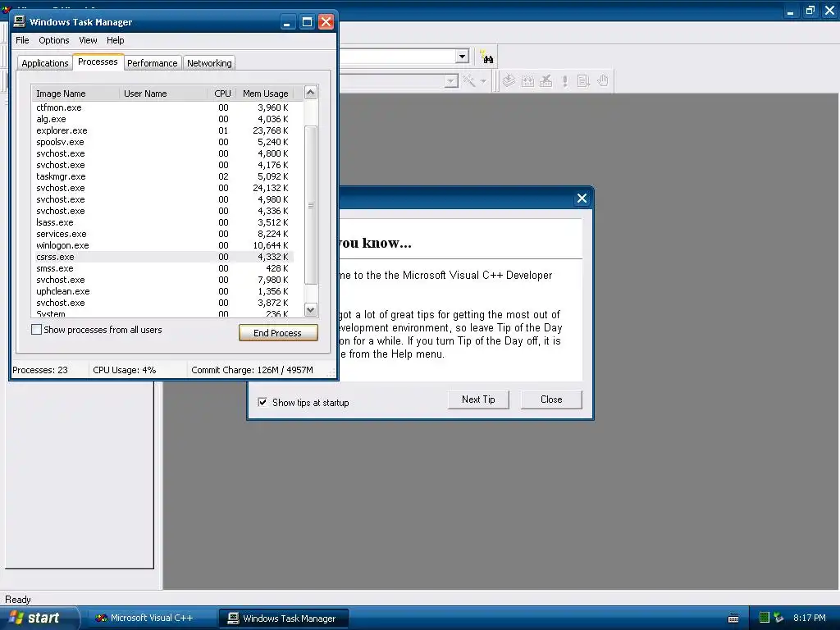Click the hand breakpoint icon in build toolbar

tap(603, 81)
